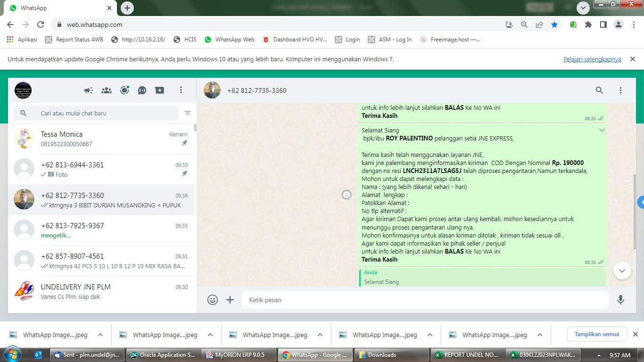
Task: Open the Channels icon in WhatsApp header
Action: (x=142, y=90)
